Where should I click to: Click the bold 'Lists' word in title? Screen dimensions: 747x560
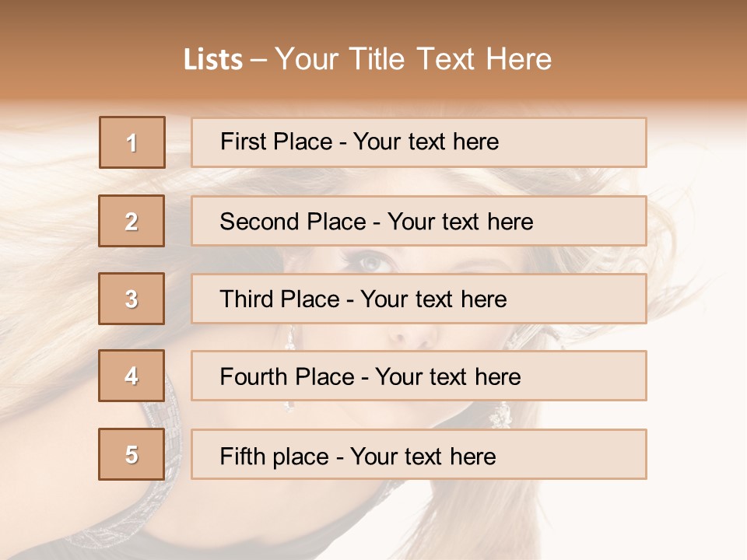[x=213, y=59]
